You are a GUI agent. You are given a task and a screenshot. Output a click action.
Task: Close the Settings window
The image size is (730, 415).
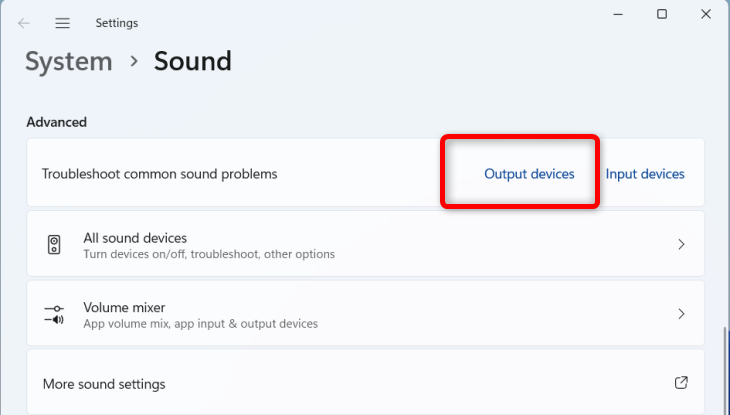coord(708,14)
